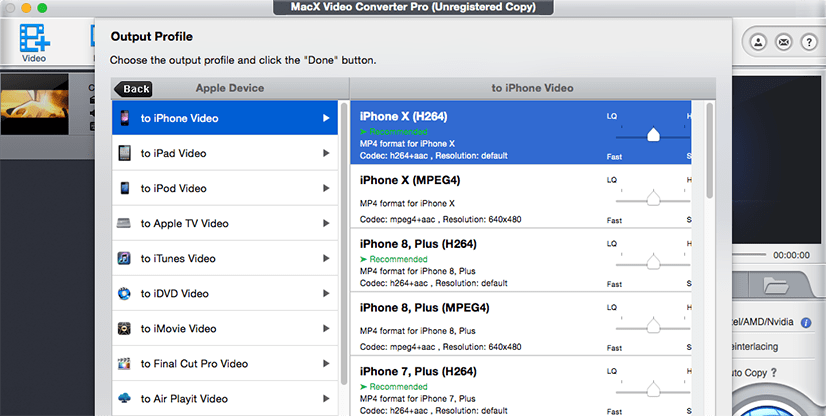This screenshot has width=826, height=416.
Task: Open the help question mark button
Action: tap(809, 42)
